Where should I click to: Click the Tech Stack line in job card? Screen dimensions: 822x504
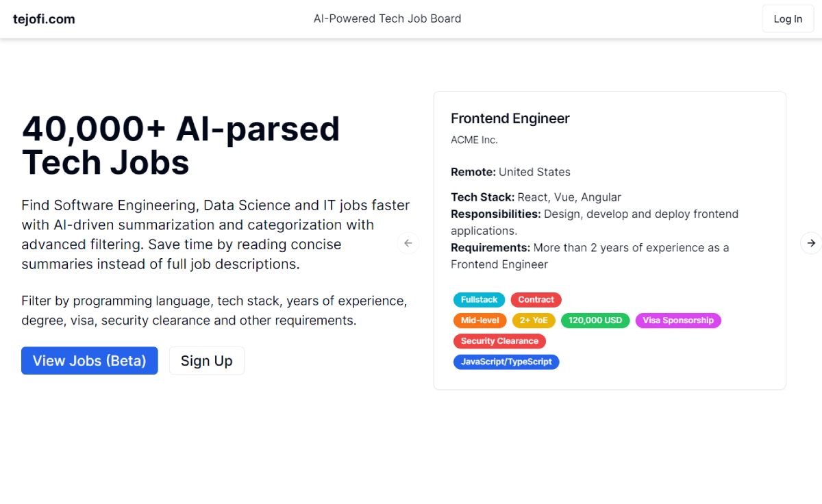536,197
